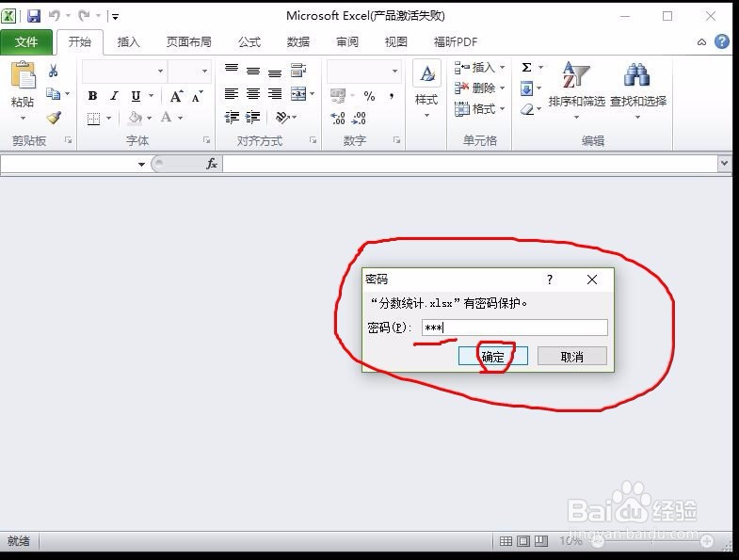The image size is (739, 560).
Task: Toggle Italic formatting
Action: (114, 96)
